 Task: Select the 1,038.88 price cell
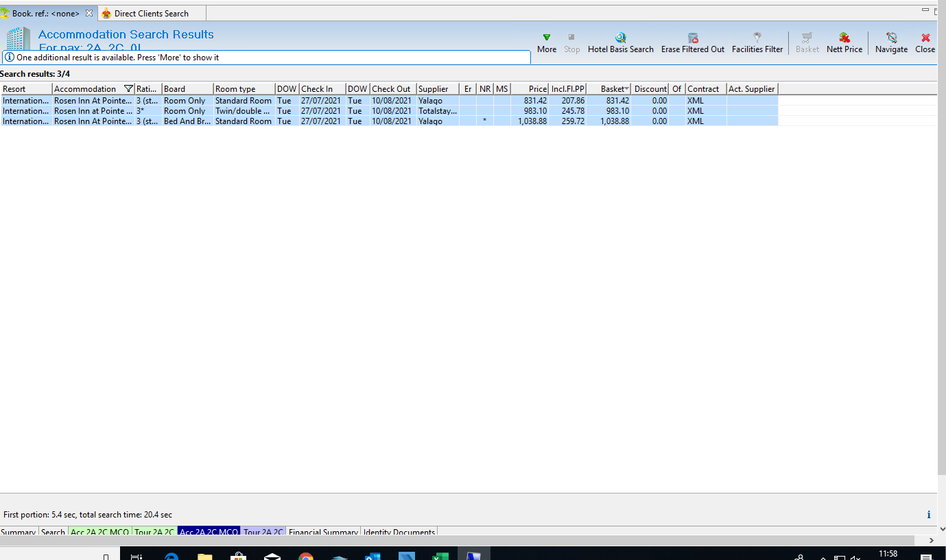pos(530,121)
